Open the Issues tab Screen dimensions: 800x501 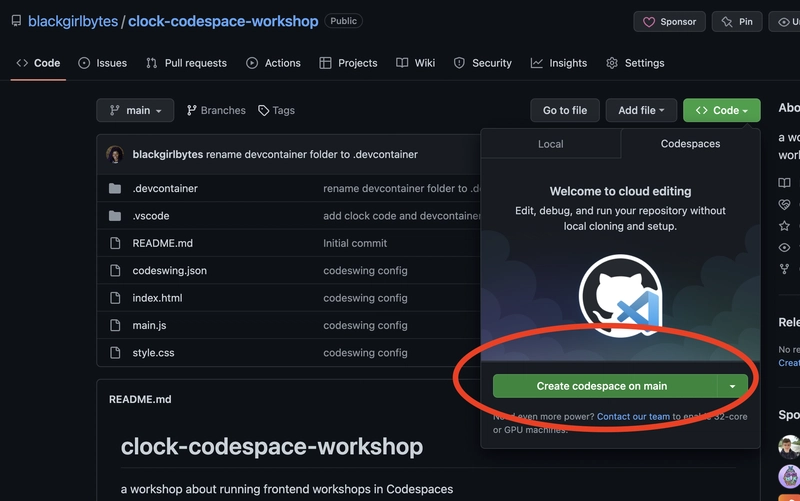(102, 63)
